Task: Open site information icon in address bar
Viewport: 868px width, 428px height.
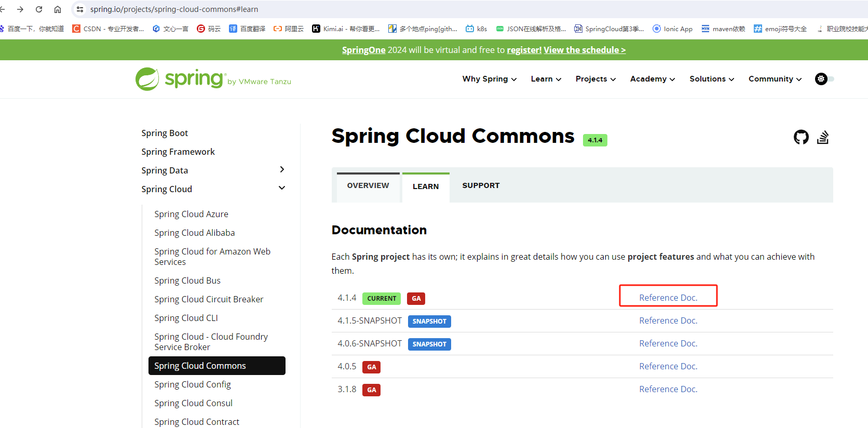Action: [80, 9]
